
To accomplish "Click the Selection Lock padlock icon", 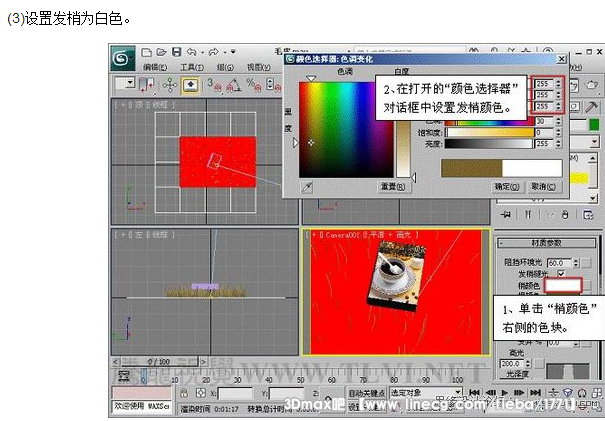I will (x=184, y=393).
